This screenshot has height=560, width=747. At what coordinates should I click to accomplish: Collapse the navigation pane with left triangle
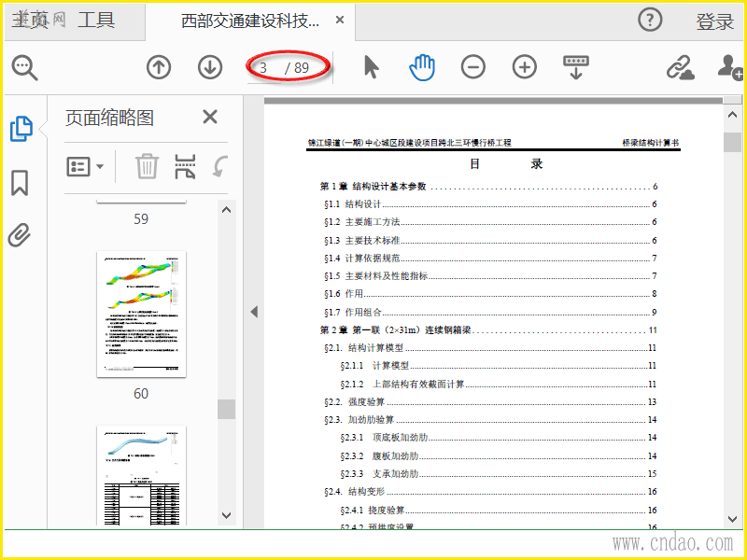pyautogui.click(x=254, y=312)
